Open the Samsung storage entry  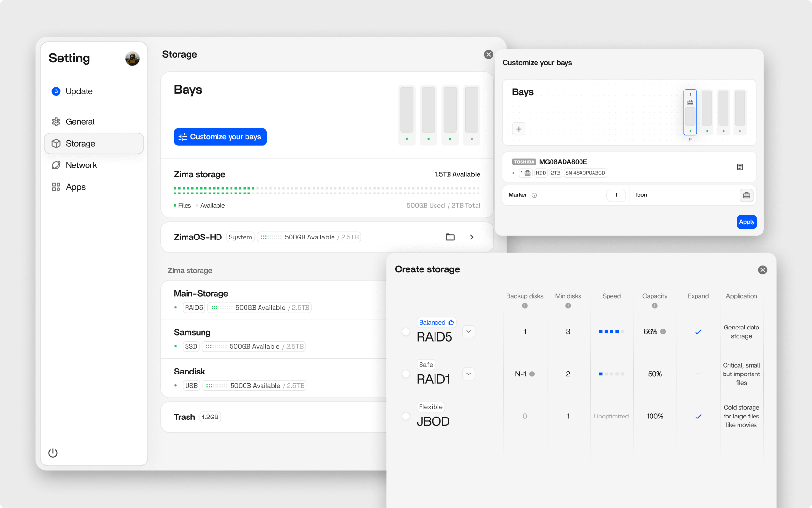(x=274, y=339)
